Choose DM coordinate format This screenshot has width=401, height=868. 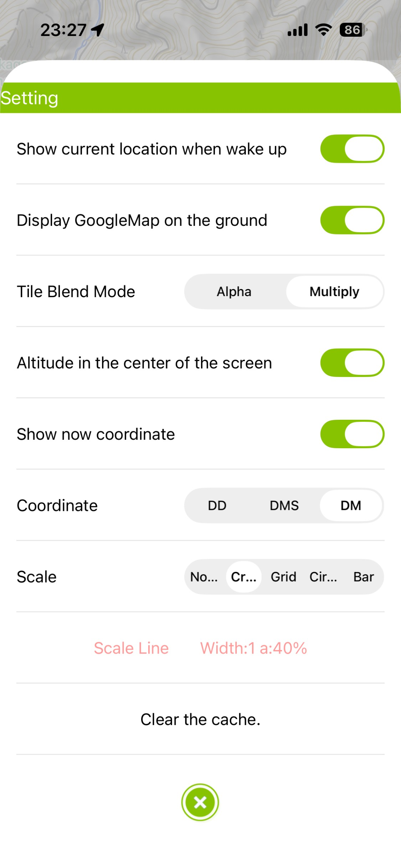point(351,505)
